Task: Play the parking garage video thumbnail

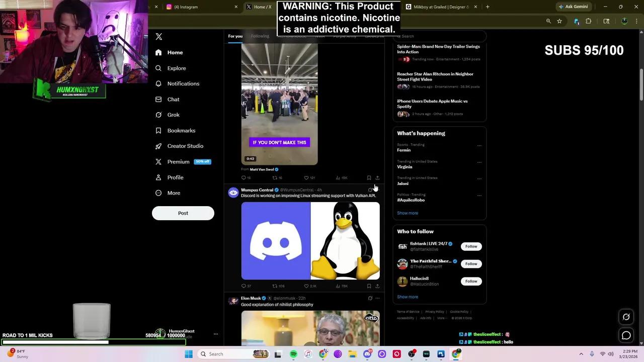Action: [279, 104]
